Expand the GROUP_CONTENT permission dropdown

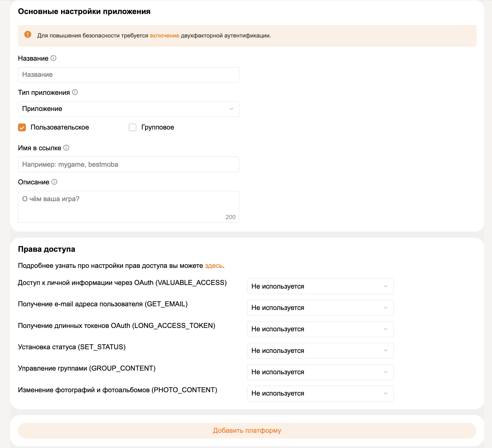320,372
